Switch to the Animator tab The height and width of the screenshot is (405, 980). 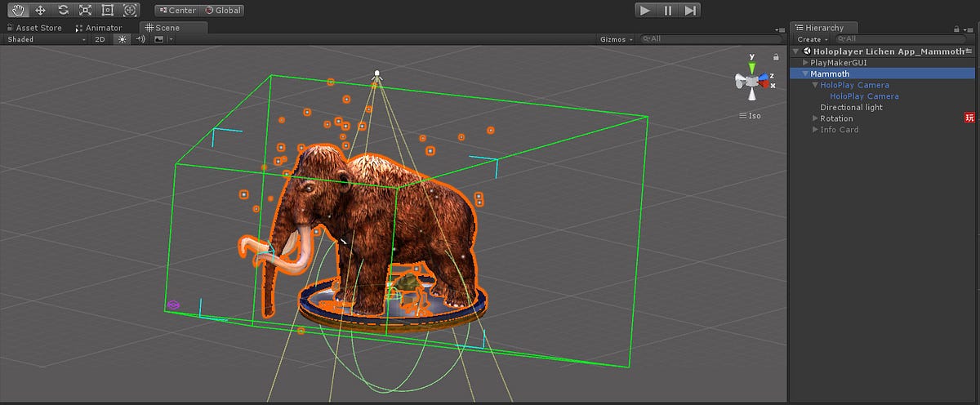[x=99, y=28]
